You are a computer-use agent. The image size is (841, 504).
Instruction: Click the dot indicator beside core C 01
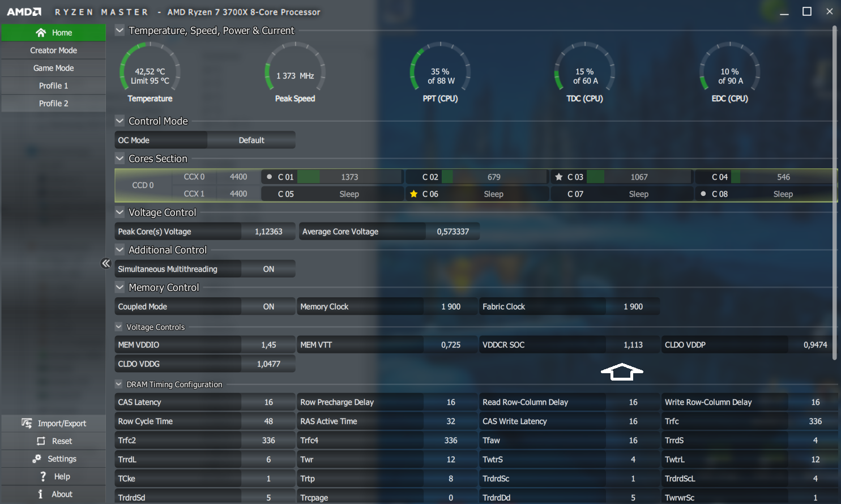(x=270, y=177)
